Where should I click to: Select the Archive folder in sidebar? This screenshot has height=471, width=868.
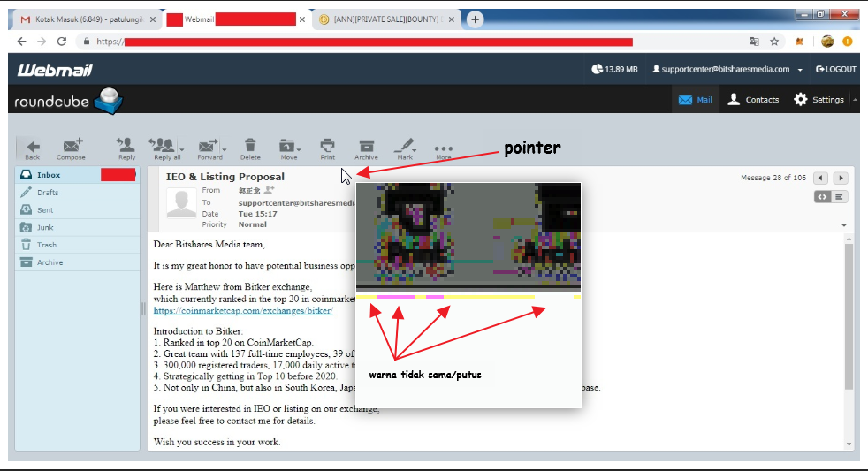[x=77, y=262]
